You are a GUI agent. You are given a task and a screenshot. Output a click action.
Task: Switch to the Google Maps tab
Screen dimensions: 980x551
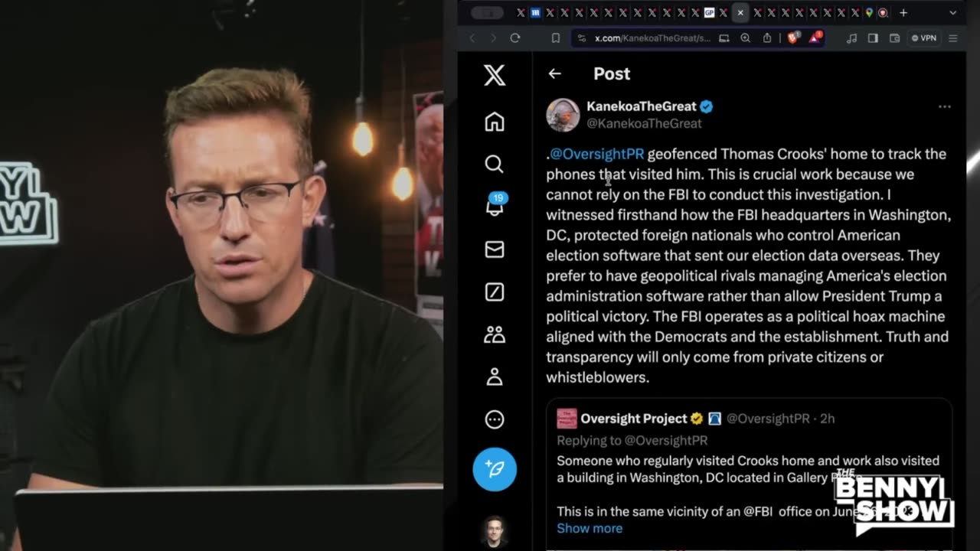(x=869, y=12)
